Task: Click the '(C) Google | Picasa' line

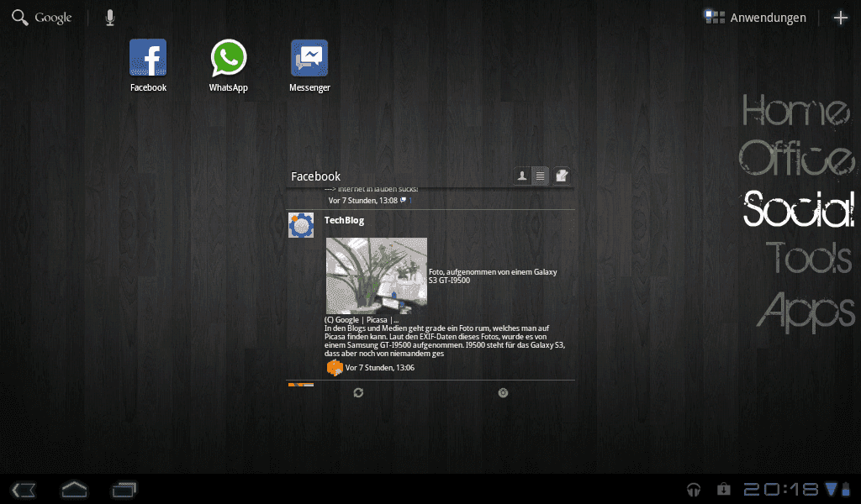Action: click(362, 320)
